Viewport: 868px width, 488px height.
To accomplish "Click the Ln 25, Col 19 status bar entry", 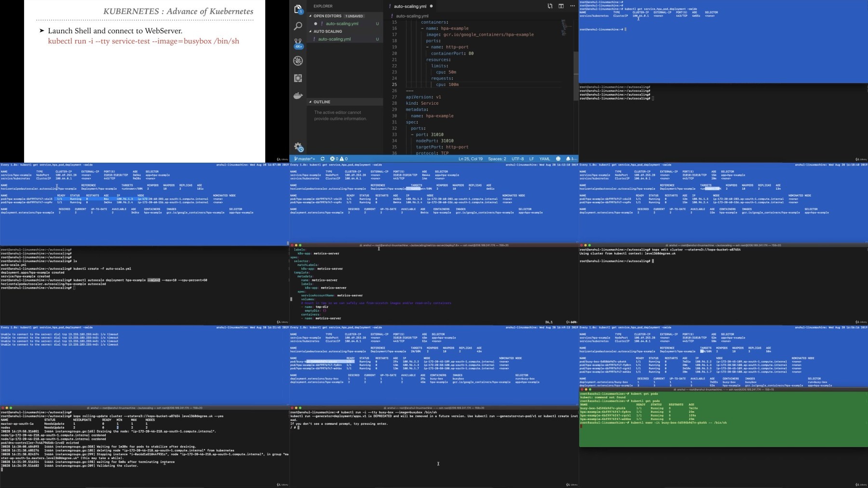I will (471, 159).
